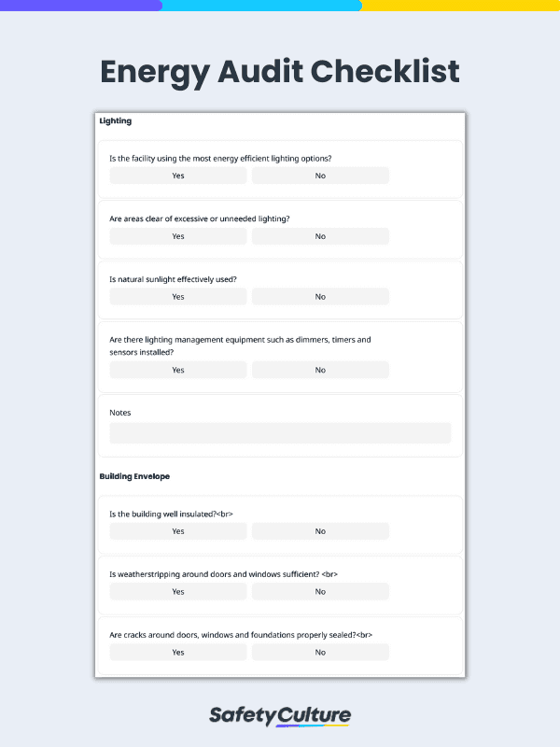This screenshot has height=747, width=560.
Task: Select Yes for dimmers, timers and sensors installed
Action: [177, 370]
